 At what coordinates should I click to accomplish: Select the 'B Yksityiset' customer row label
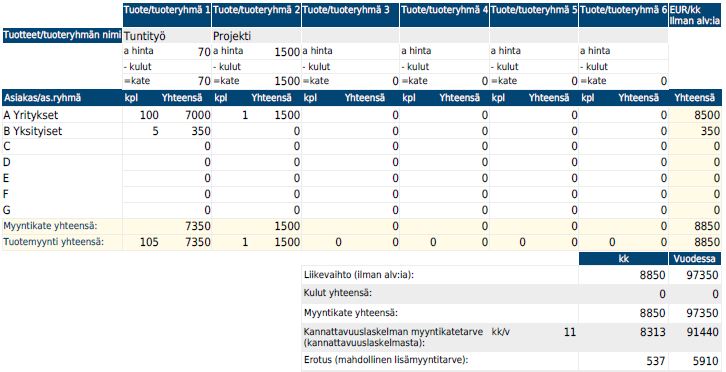pos(33,132)
